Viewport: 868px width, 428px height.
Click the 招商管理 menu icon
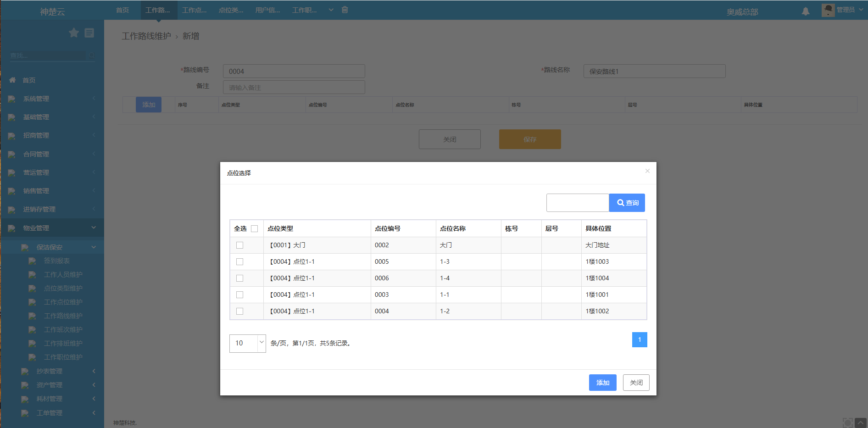click(x=12, y=135)
